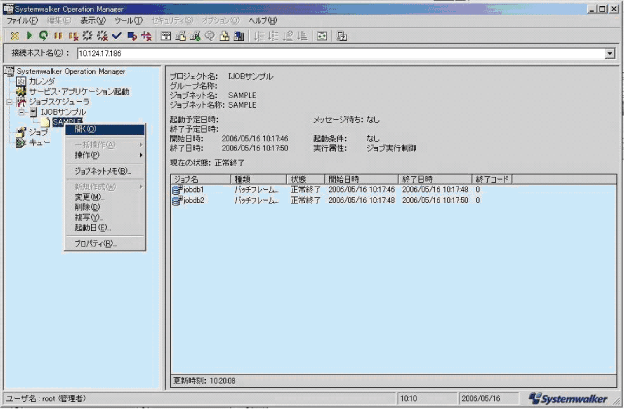Click the speech balloon toolbar icon
Image resolution: width=624 pixels, height=409 pixels.
click(210, 36)
